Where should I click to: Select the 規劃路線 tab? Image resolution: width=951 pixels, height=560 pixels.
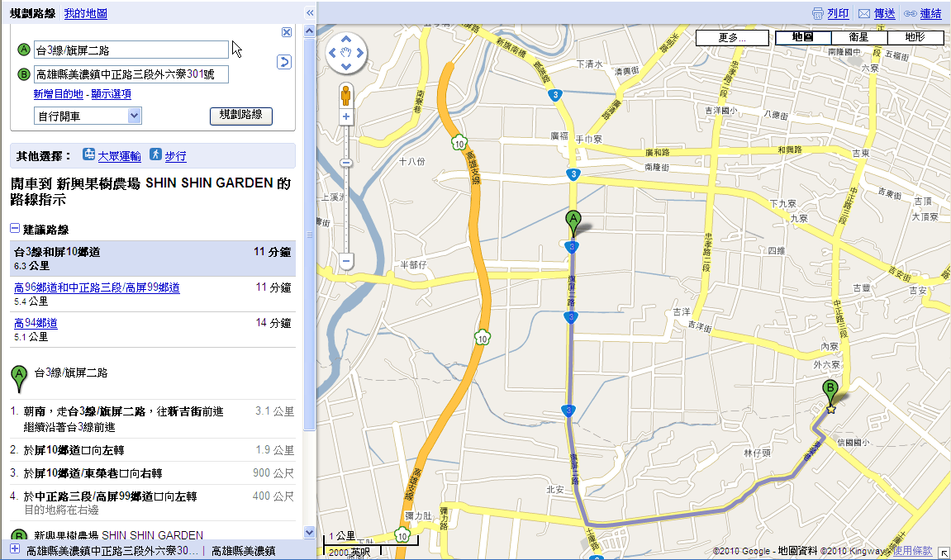click(x=33, y=13)
